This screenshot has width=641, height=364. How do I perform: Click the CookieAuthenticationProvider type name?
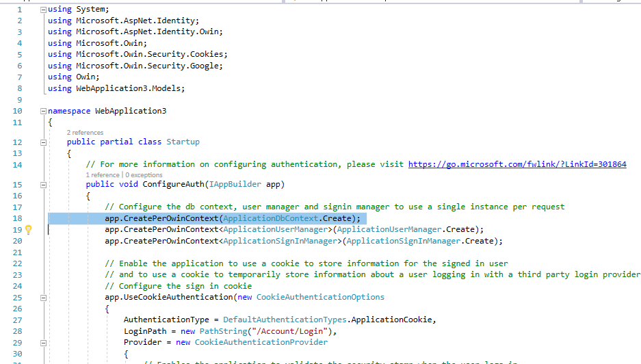coord(261,342)
